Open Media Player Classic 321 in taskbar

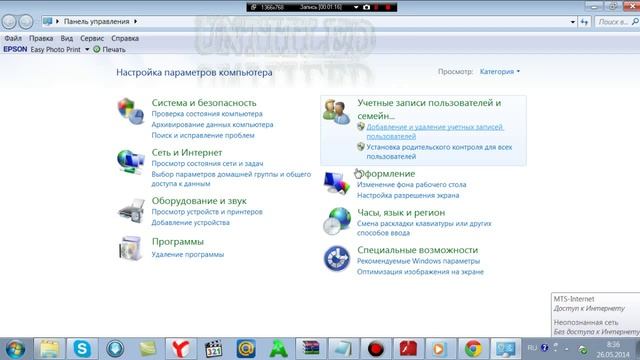point(213,349)
